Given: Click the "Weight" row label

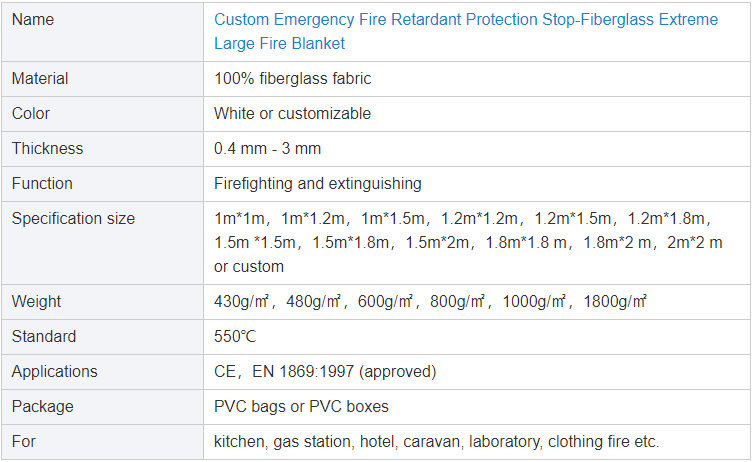Looking at the screenshot, I should pyautogui.click(x=36, y=301).
